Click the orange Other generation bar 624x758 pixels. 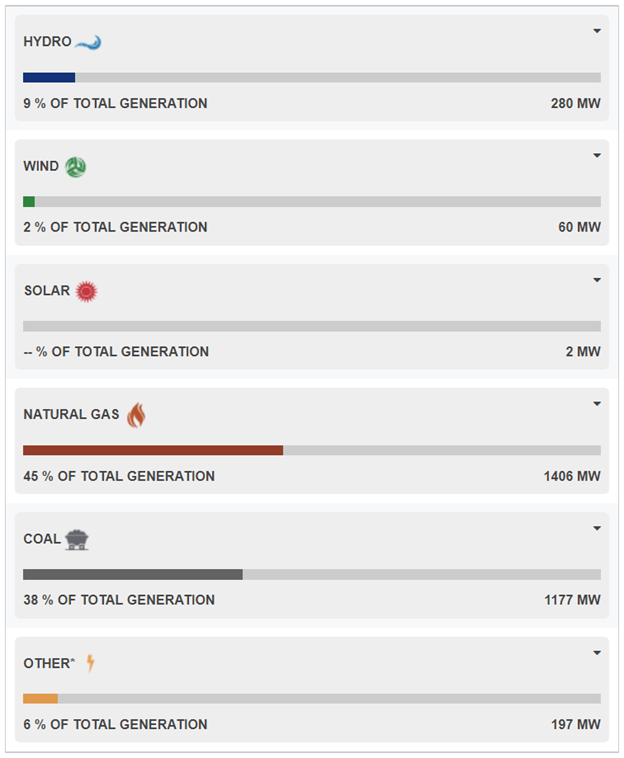tap(41, 698)
